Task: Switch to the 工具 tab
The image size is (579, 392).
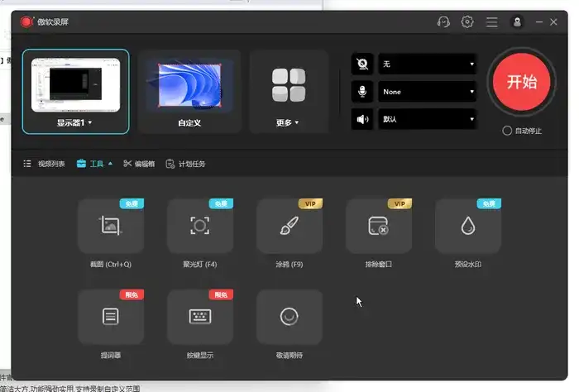Action: (x=90, y=164)
